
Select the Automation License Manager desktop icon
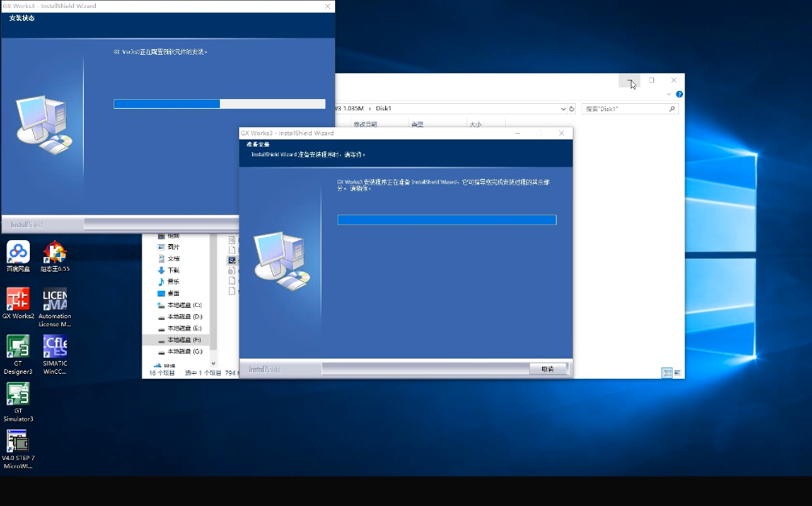[55, 307]
